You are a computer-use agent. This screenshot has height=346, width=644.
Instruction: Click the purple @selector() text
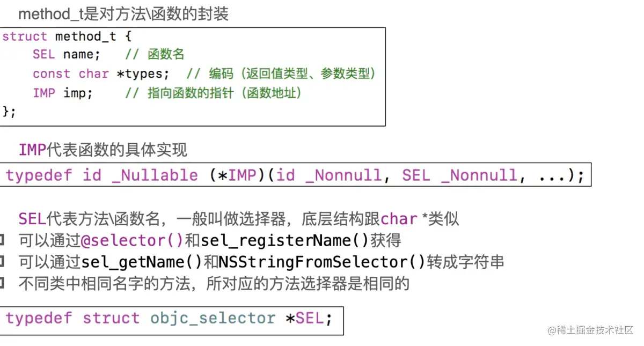132,240
